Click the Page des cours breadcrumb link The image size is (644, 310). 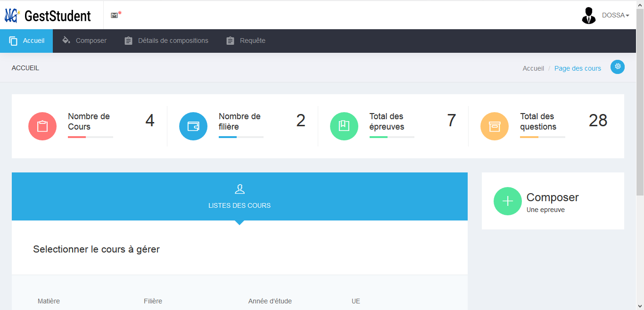point(578,68)
